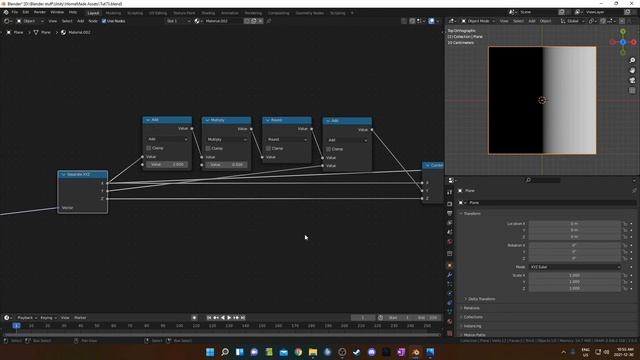640x360 pixels.
Task: Open the Particles properties tab icon
Action: (450, 284)
